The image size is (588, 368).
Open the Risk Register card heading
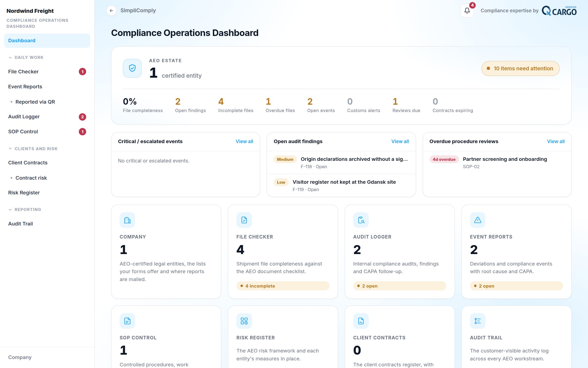coord(256,338)
